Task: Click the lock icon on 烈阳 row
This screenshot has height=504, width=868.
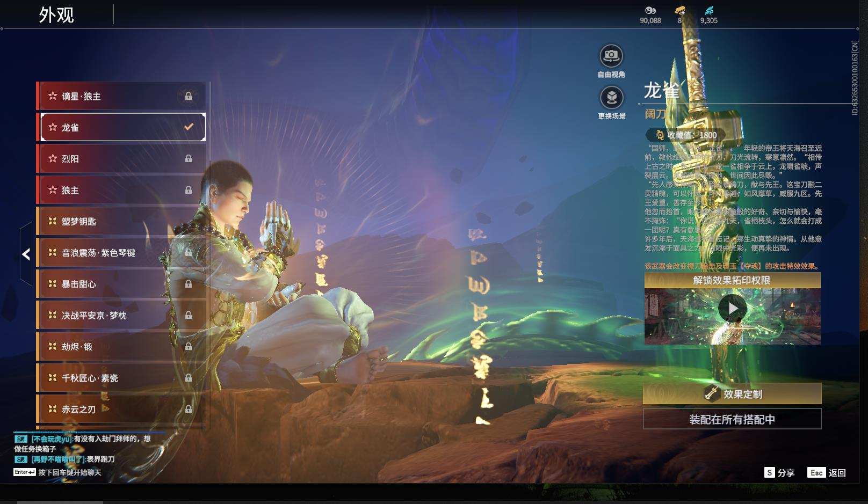Action: click(189, 159)
